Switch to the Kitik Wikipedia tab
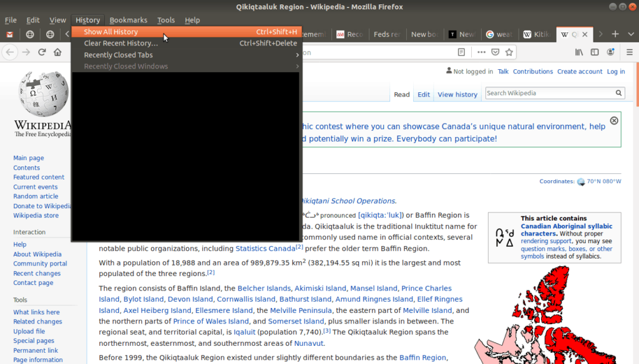 (537, 35)
